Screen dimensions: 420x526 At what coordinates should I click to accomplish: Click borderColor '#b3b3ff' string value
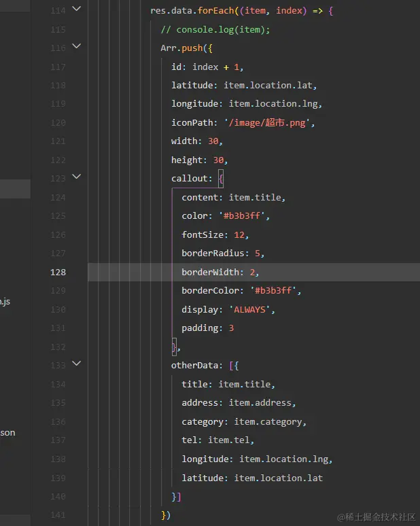[x=275, y=290]
